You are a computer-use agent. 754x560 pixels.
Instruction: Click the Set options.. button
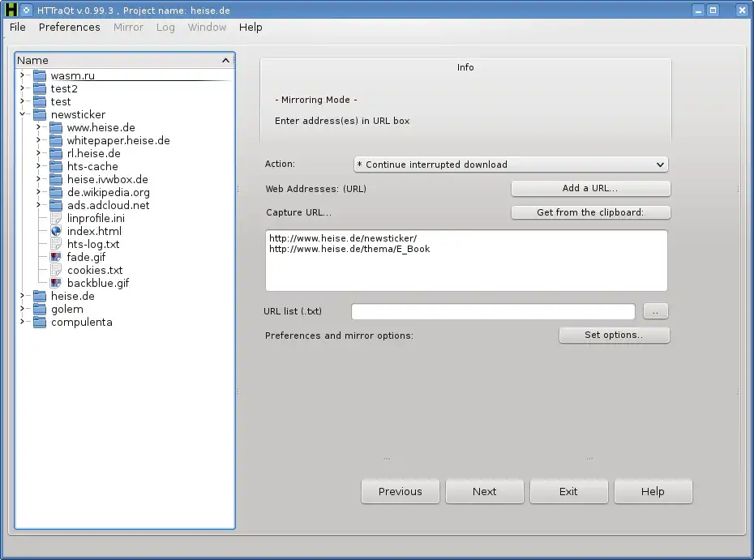[x=614, y=335]
